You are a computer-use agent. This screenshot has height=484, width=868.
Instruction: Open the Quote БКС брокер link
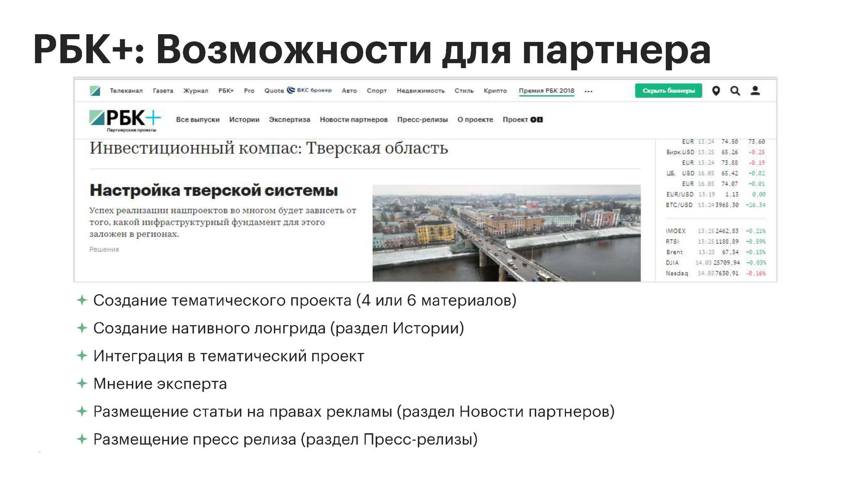(x=298, y=90)
